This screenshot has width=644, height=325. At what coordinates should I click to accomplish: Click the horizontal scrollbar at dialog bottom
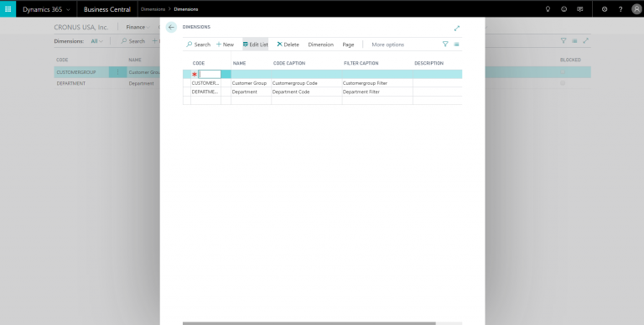click(309, 323)
